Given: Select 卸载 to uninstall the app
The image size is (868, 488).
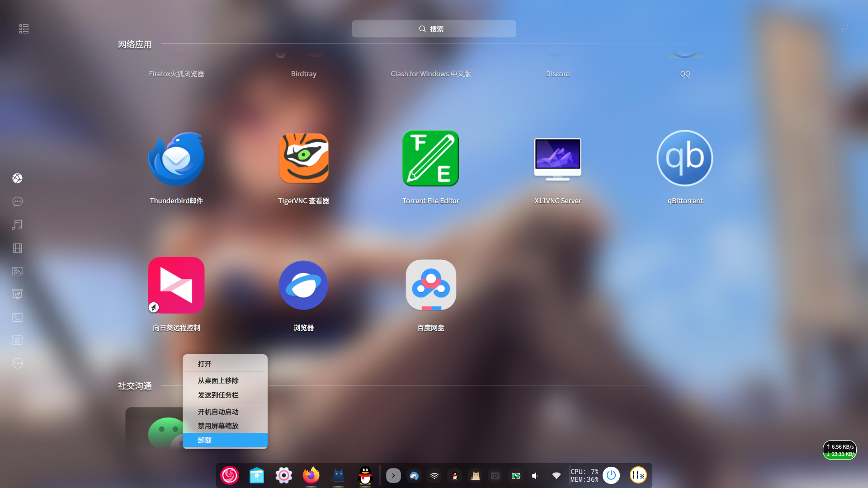Looking at the screenshot, I should (225, 440).
